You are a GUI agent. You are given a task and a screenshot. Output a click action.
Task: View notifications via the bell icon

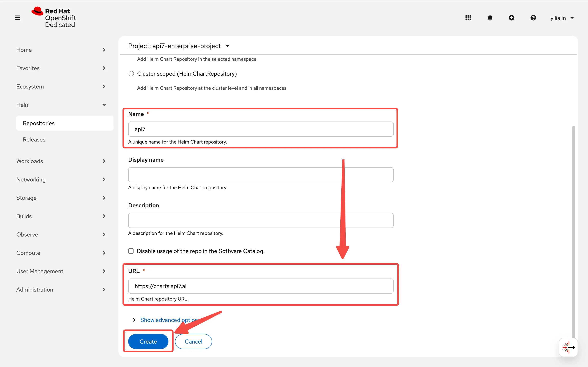490,18
